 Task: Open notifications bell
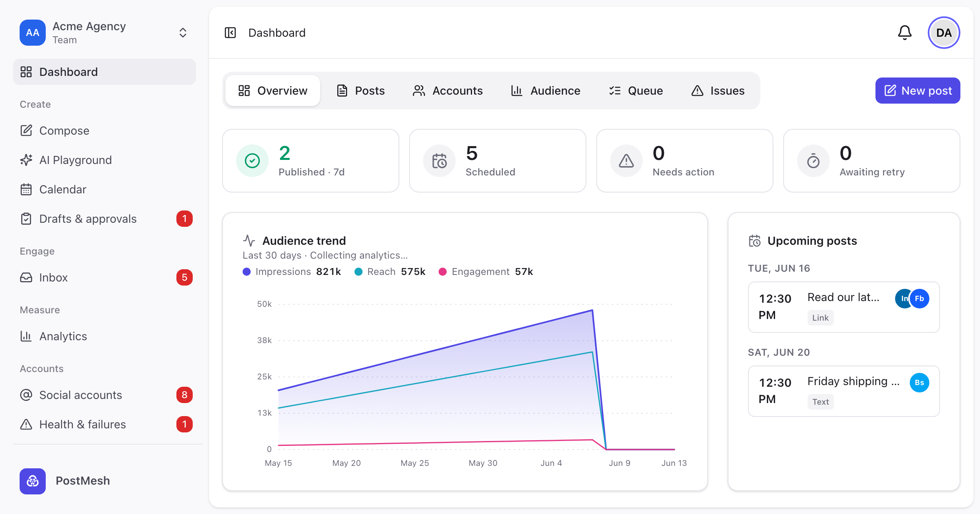pos(905,33)
